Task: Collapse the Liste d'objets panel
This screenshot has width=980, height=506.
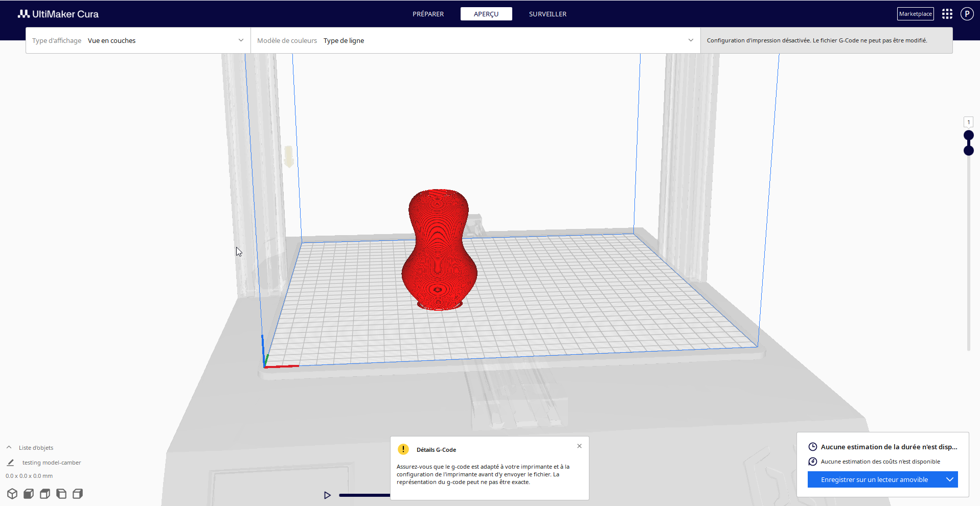Action: point(9,447)
